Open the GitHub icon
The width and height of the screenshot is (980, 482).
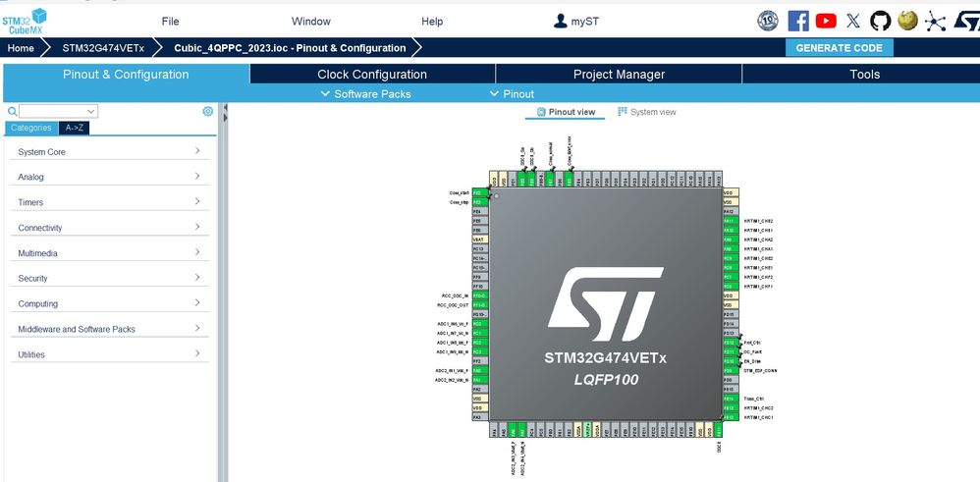click(x=881, y=22)
